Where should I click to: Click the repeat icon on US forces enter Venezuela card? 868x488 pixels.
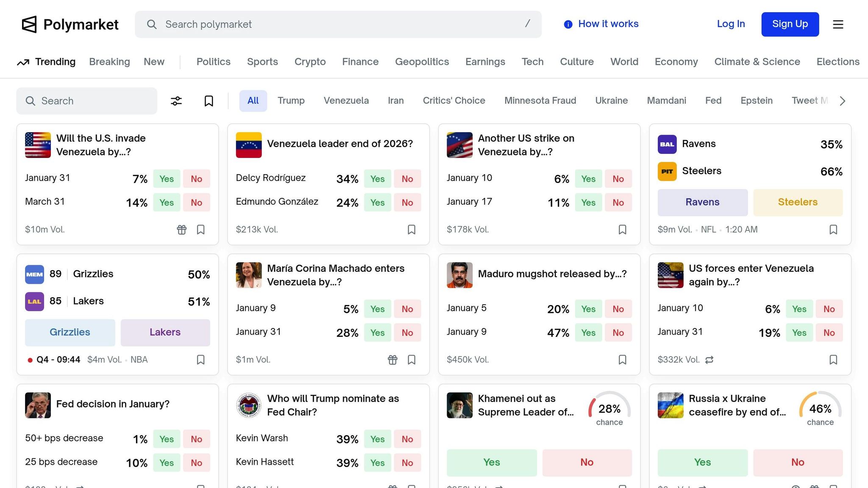coord(709,360)
